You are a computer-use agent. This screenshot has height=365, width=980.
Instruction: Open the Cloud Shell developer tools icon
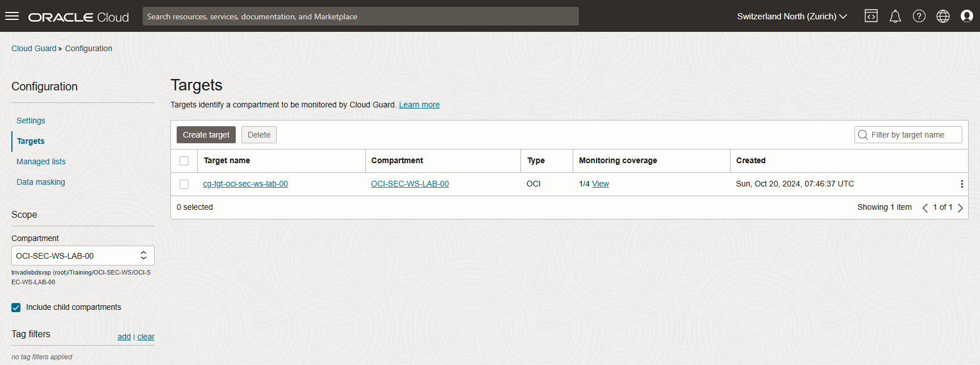[x=871, y=16]
